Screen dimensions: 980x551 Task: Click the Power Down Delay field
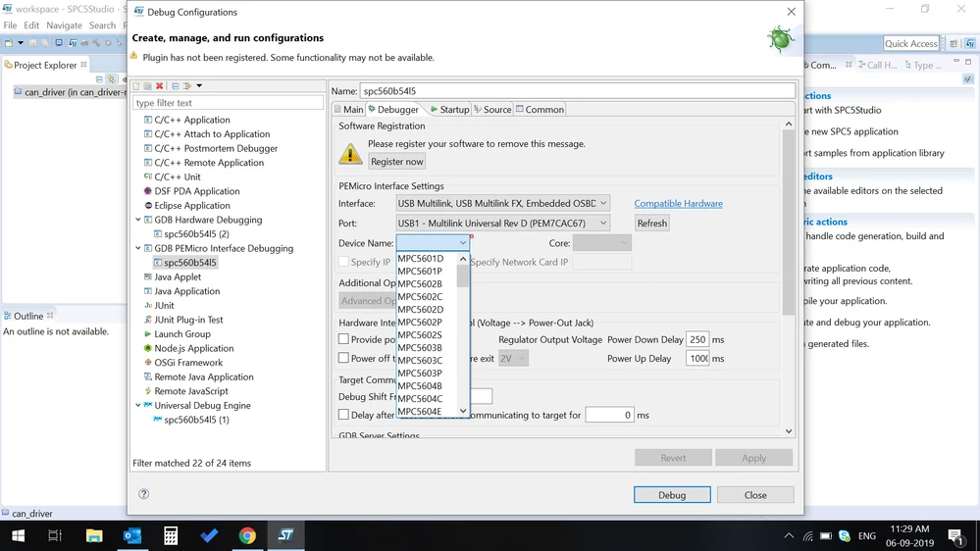tap(697, 340)
